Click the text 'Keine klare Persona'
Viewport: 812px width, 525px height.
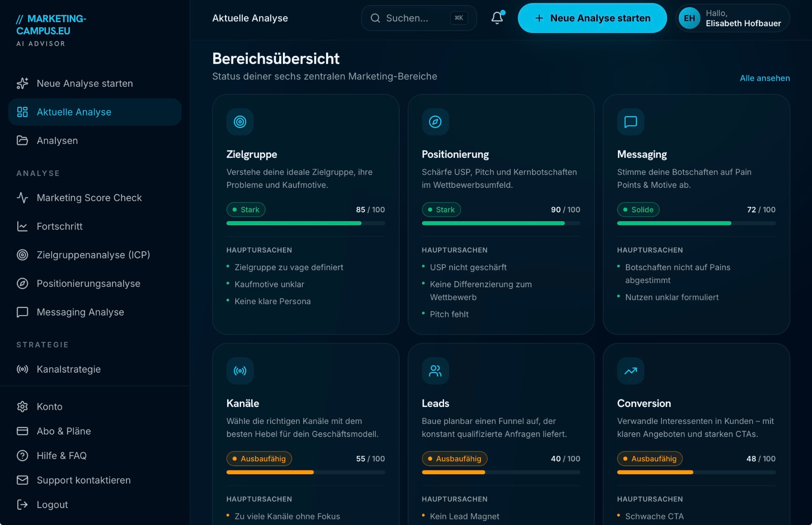(272, 301)
